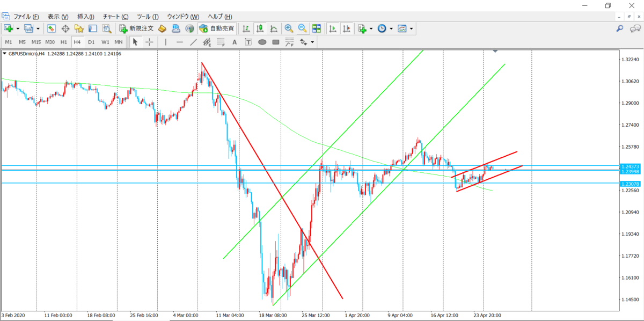Switch to line chart display
Screen dimensions: 644x321
(x=274, y=28)
